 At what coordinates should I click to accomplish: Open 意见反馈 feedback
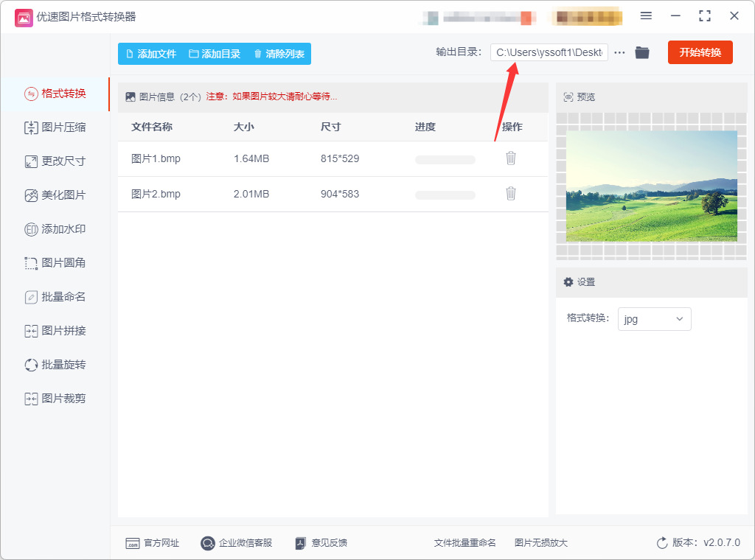321,543
